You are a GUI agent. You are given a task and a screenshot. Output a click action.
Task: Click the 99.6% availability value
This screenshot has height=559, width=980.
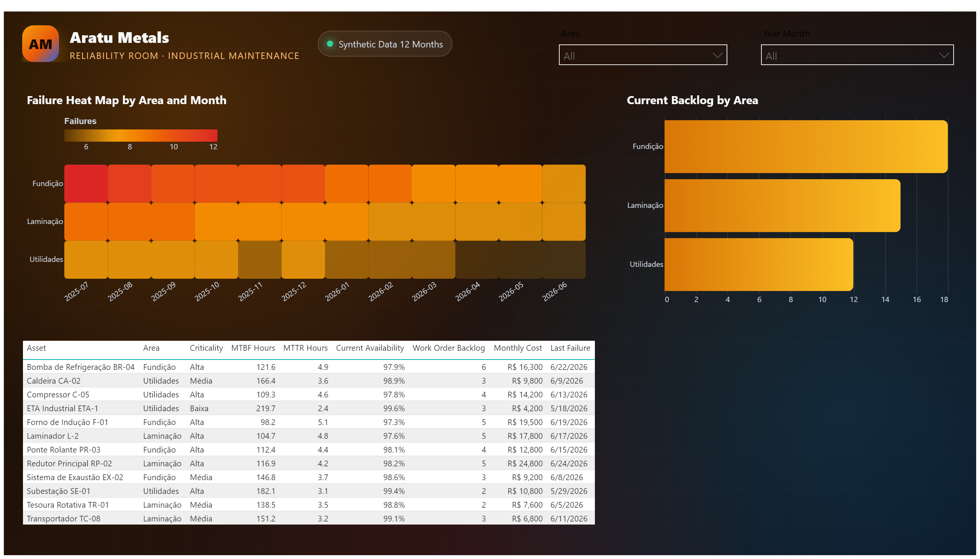(394, 409)
